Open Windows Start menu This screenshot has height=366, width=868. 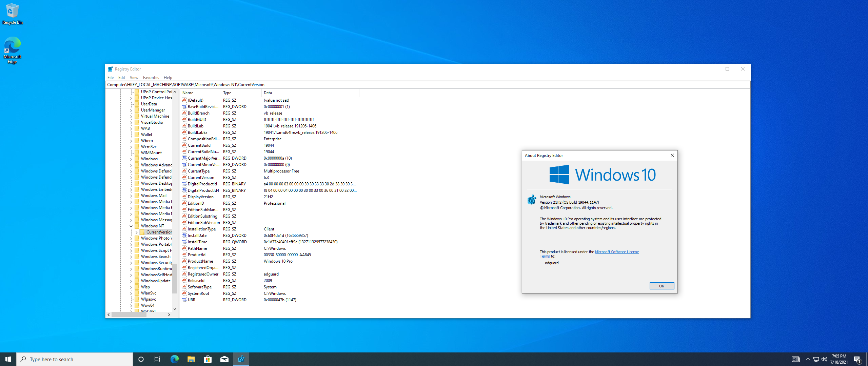(8, 359)
